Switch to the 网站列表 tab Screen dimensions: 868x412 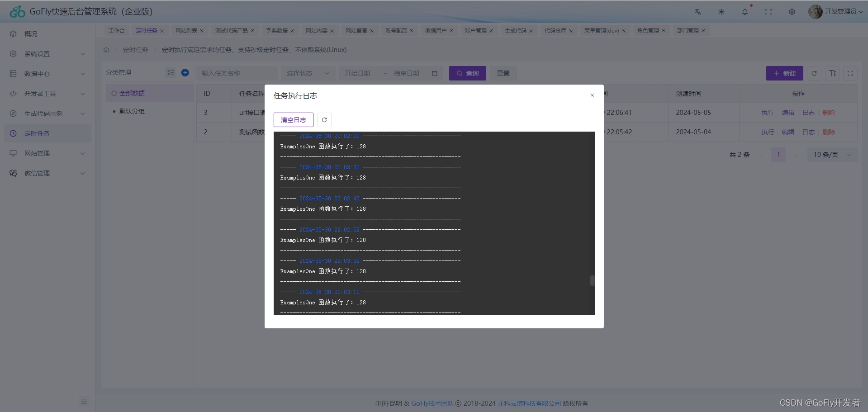click(186, 30)
